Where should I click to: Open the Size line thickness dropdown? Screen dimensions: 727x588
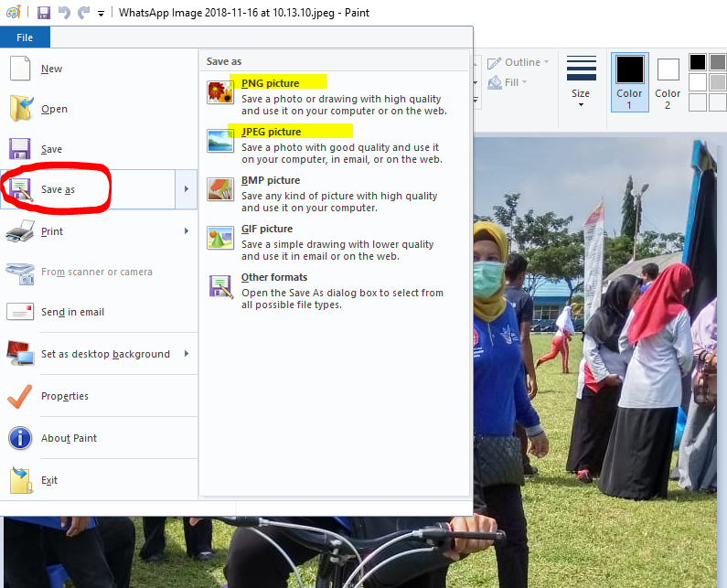[x=581, y=81]
